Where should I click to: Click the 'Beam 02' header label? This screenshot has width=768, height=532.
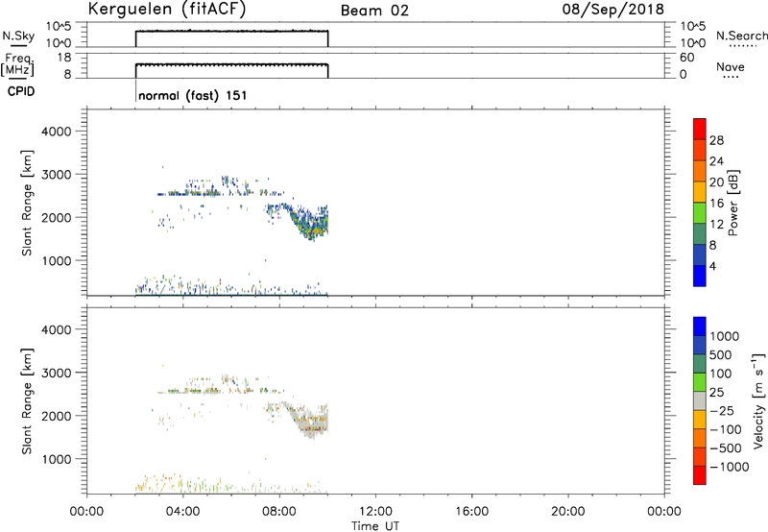click(374, 11)
